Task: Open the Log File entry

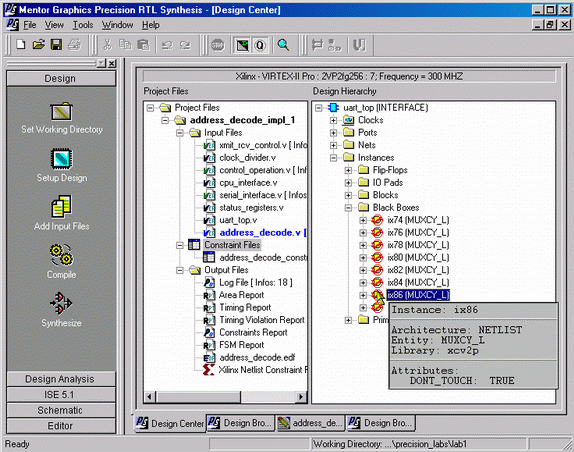Action: 256,283
